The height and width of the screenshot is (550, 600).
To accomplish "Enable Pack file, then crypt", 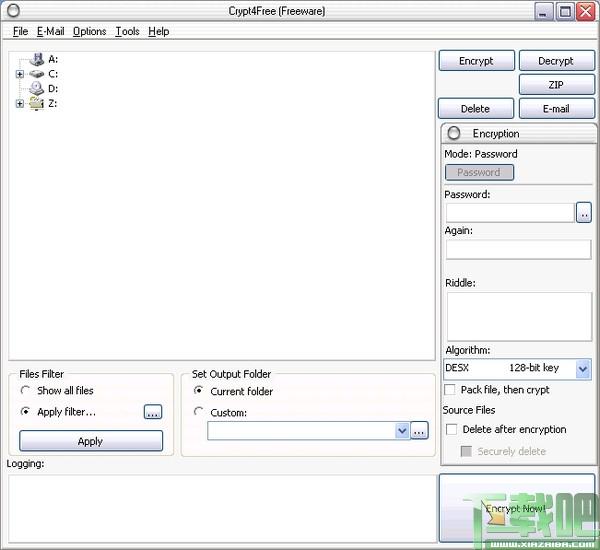I will [450, 390].
